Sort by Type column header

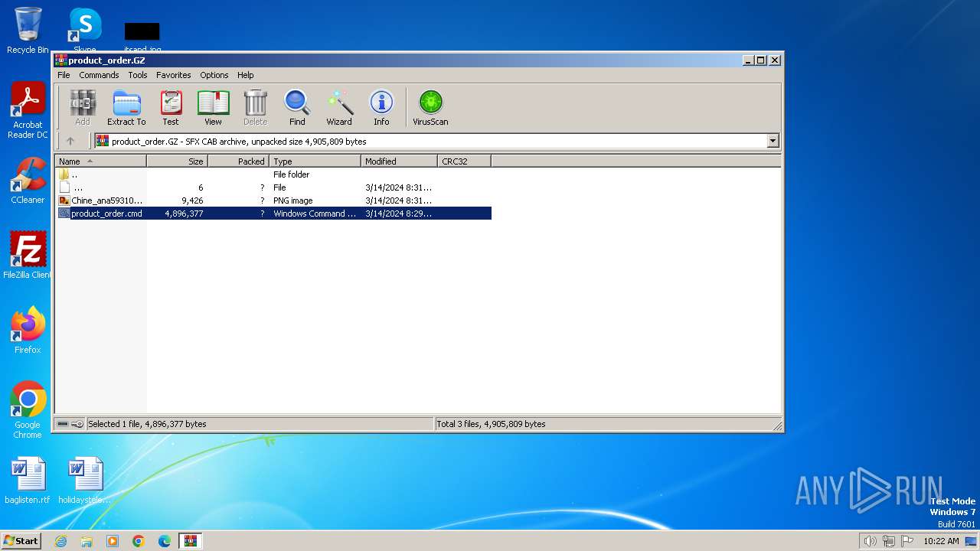point(315,161)
